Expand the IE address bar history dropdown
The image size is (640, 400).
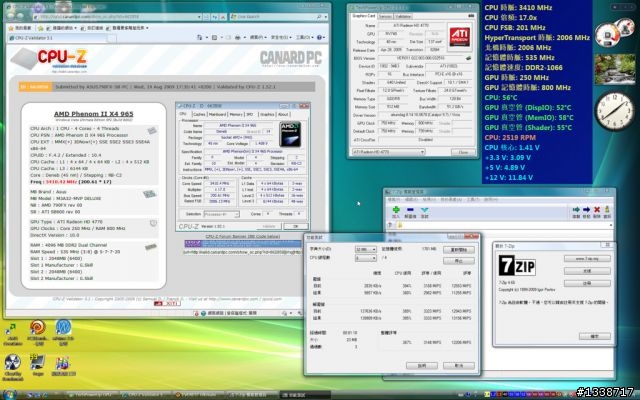200,17
